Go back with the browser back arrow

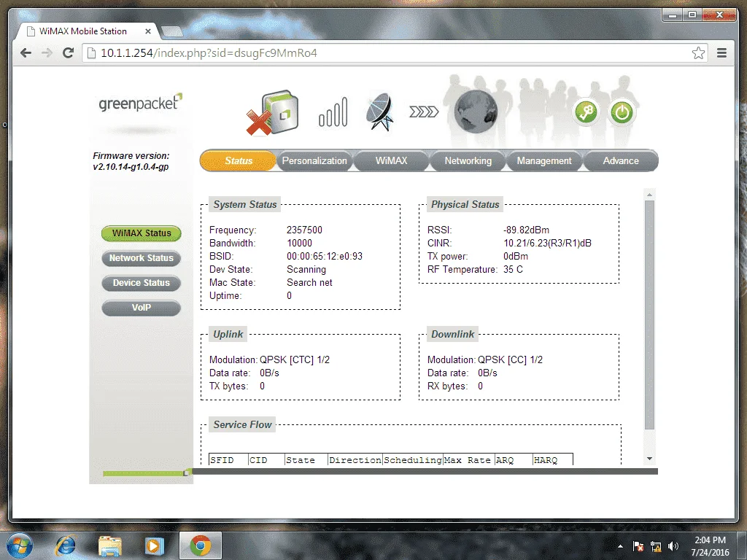coord(26,52)
